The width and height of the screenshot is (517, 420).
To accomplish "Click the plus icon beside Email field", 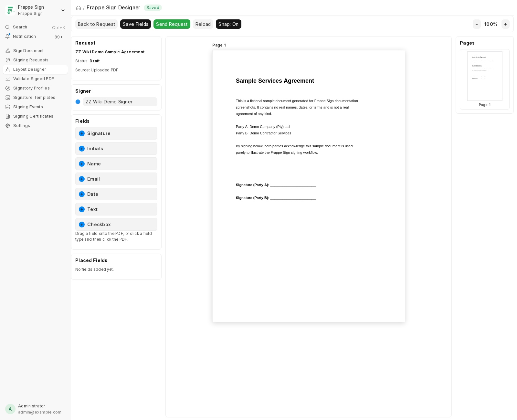I will tap(82, 179).
